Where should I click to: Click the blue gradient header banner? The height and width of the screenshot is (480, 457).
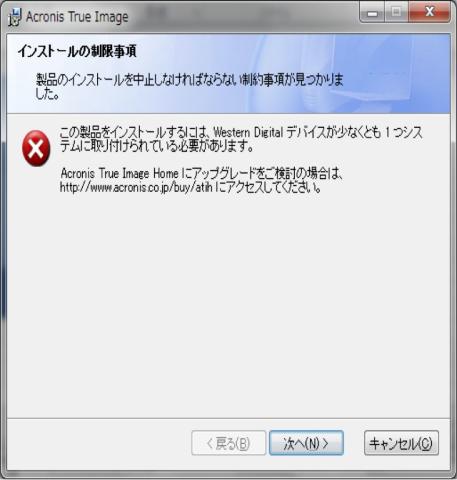click(x=228, y=73)
